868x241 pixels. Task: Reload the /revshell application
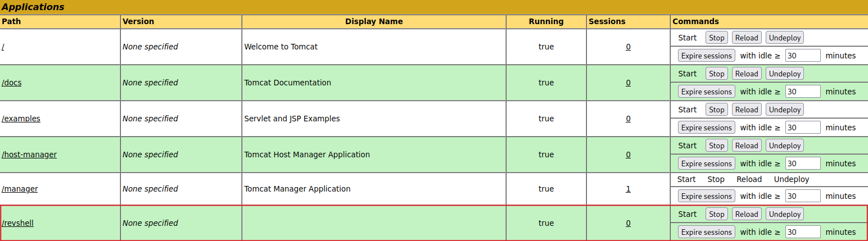pyautogui.click(x=747, y=214)
